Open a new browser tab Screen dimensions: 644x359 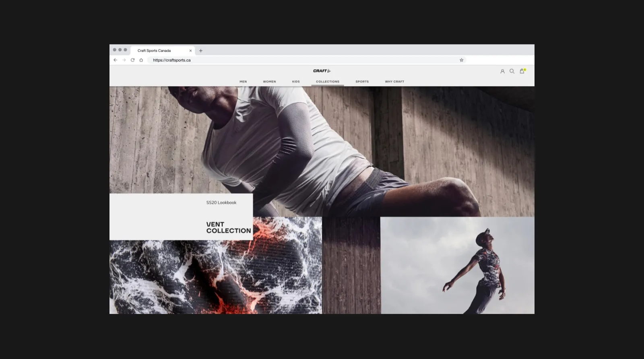[x=201, y=51]
